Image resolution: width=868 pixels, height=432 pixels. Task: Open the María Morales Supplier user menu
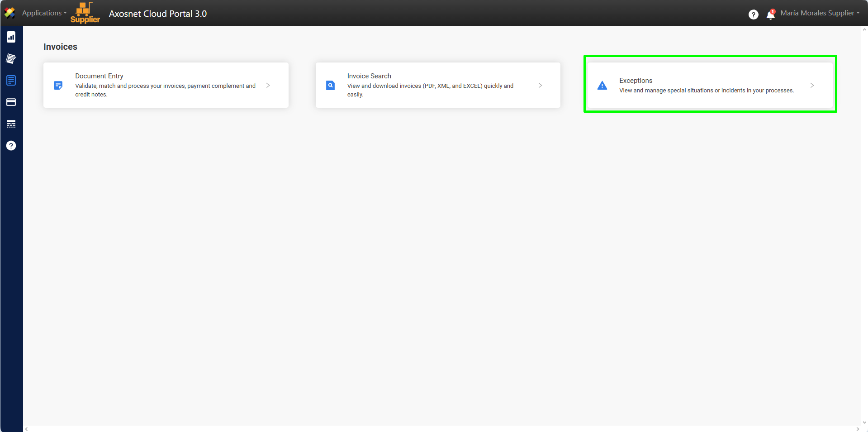[x=820, y=13]
